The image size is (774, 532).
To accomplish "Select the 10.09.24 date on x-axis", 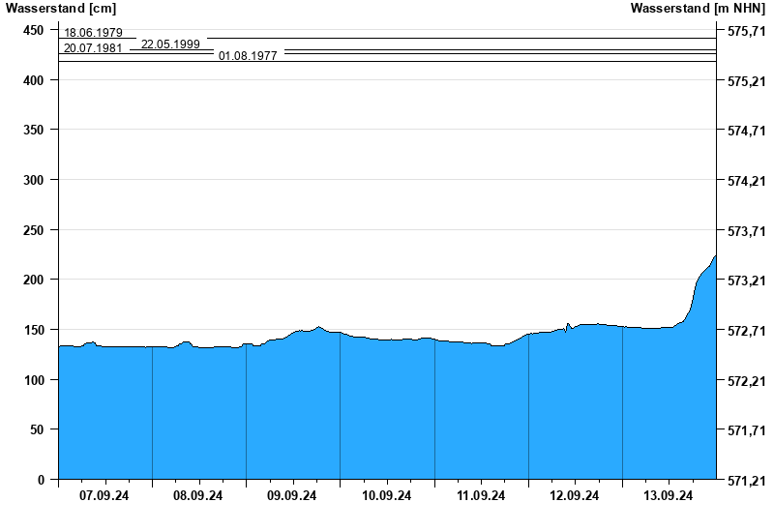I will [x=387, y=496].
